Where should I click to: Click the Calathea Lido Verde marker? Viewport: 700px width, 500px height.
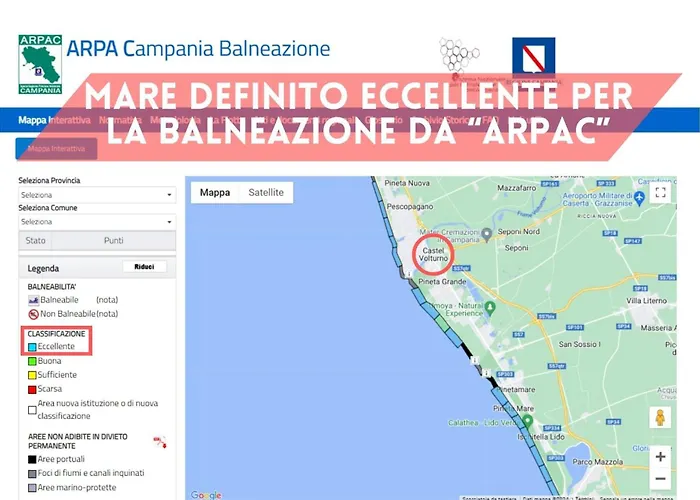click(x=528, y=420)
